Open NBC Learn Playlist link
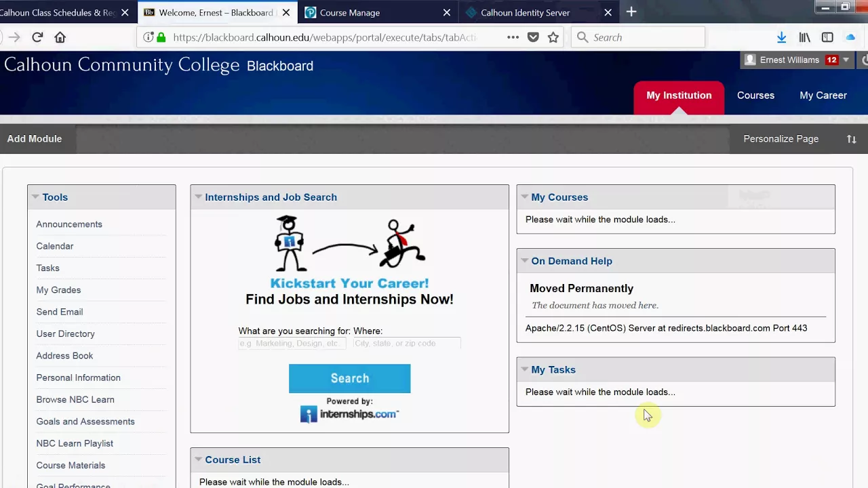 click(x=75, y=443)
